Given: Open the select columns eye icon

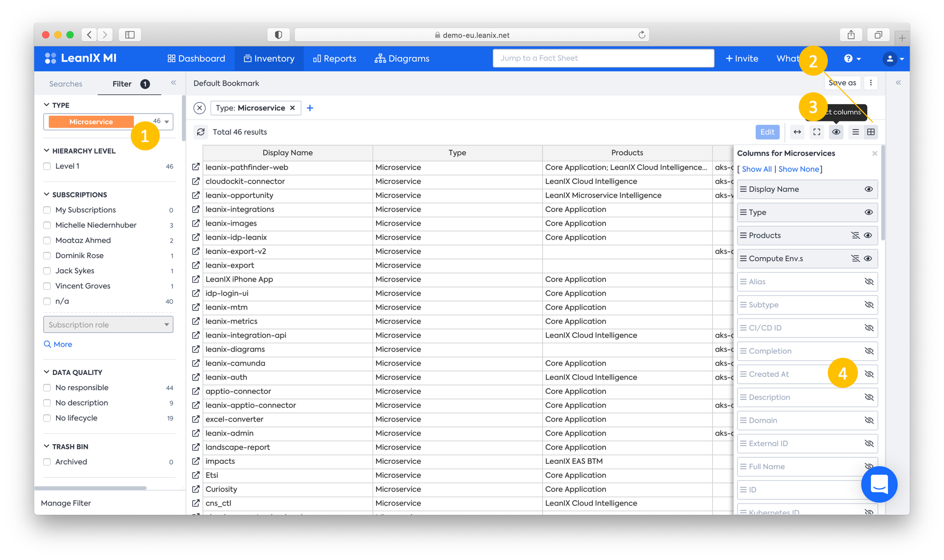Looking at the screenshot, I should [836, 132].
